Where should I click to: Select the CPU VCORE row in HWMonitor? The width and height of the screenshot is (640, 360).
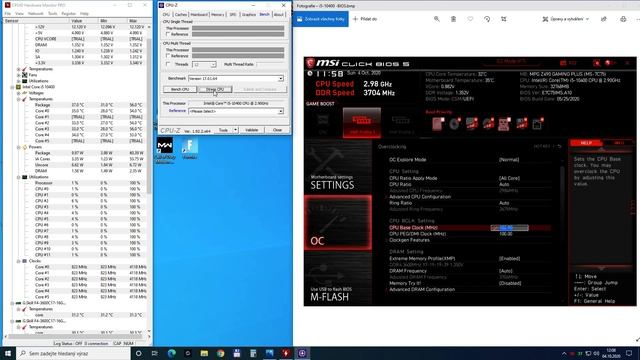[75, 39]
